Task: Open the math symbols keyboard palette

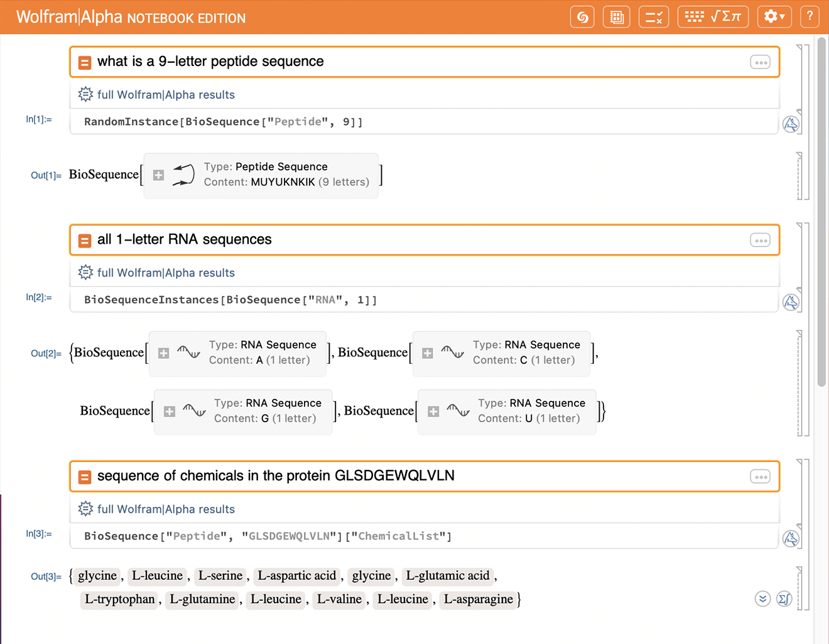Action: (x=713, y=17)
